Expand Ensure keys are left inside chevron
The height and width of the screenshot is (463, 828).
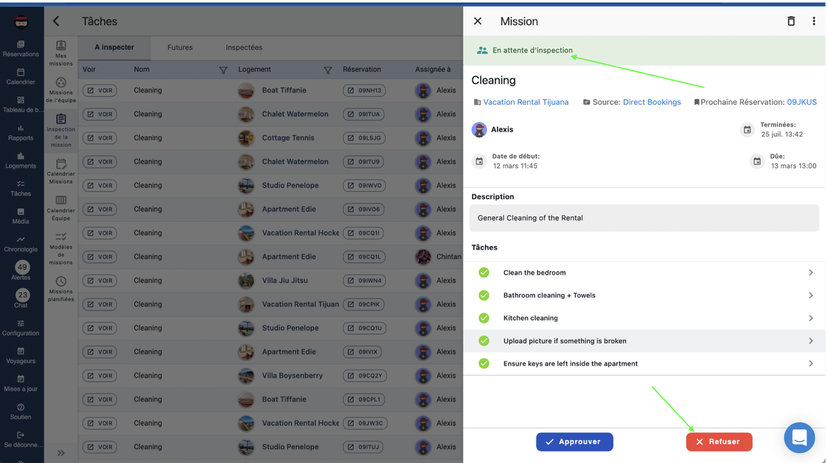(x=811, y=363)
